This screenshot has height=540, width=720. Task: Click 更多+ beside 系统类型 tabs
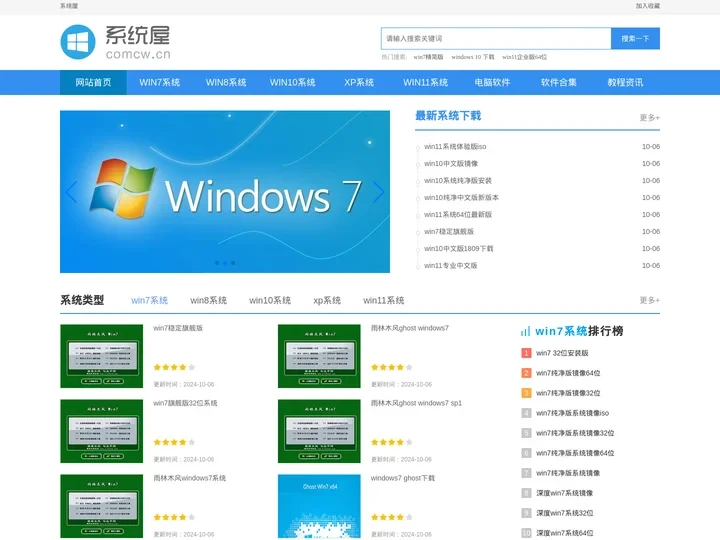point(650,300)
